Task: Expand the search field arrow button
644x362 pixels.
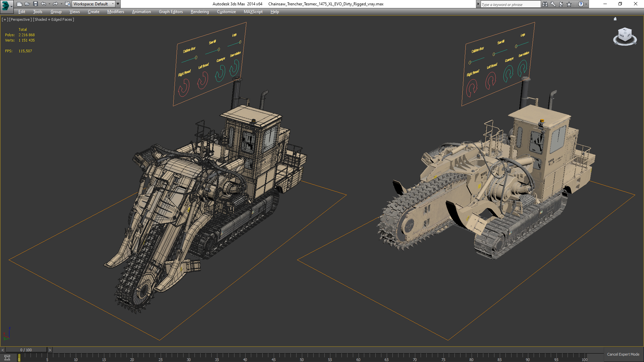Action: click(x=478, y=4)
